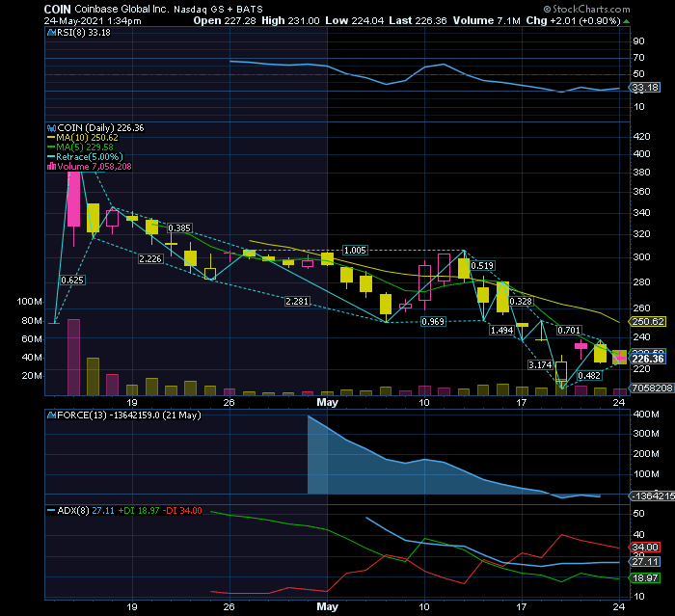Click the MA(10) 250.62 legend text

pos(87,138)
